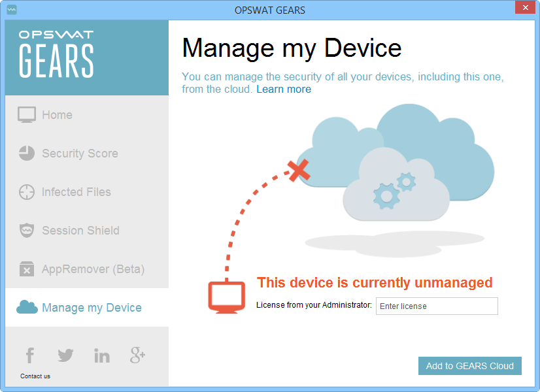Click the 'Manage my Device' page heading

tap(292, 48)
